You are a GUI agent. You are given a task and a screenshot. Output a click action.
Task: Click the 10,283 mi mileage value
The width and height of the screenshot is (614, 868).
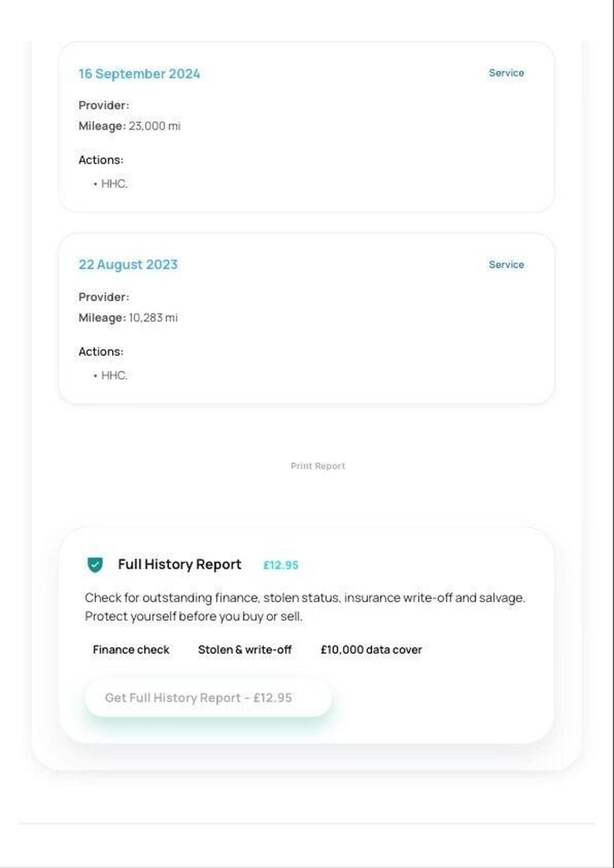(x=153, y=318)
